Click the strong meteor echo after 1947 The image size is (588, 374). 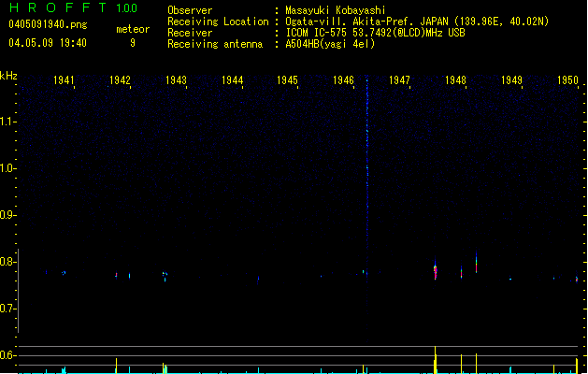pyautogui.click(x=436, y=270)
